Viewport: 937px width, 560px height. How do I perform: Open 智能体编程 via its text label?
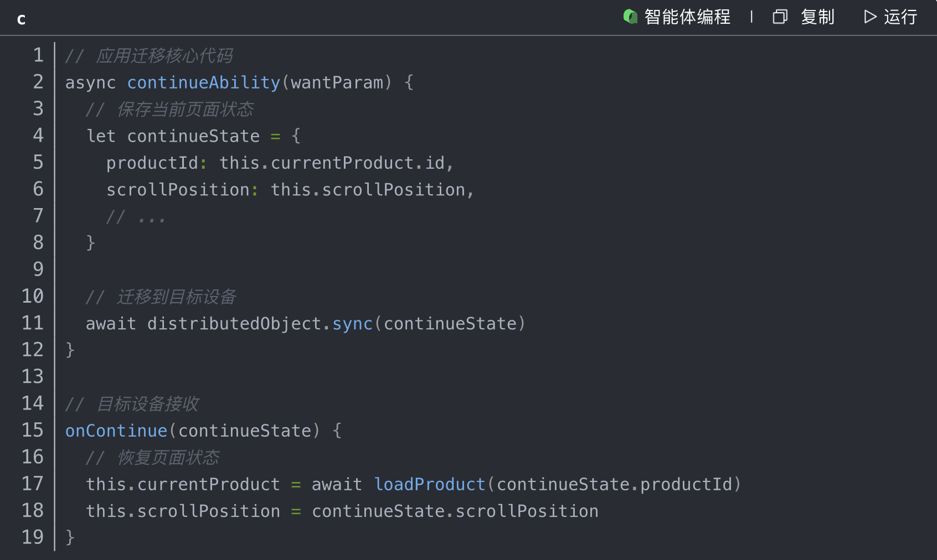(687, 17)
